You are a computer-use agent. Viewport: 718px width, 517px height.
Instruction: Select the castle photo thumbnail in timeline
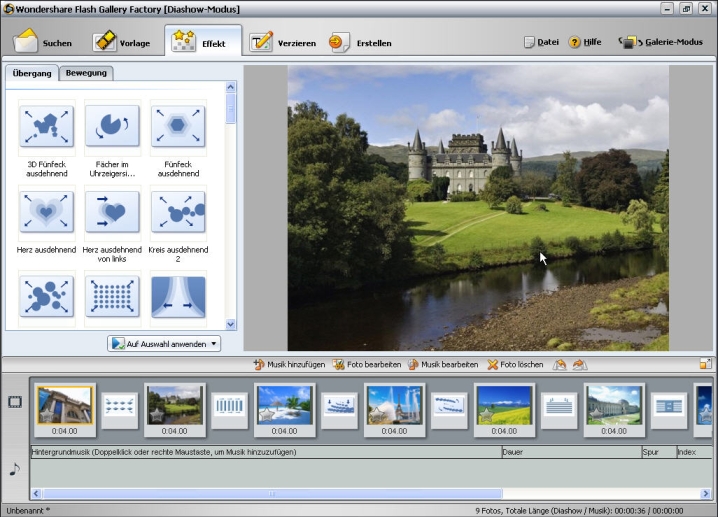tap(174, 405)
